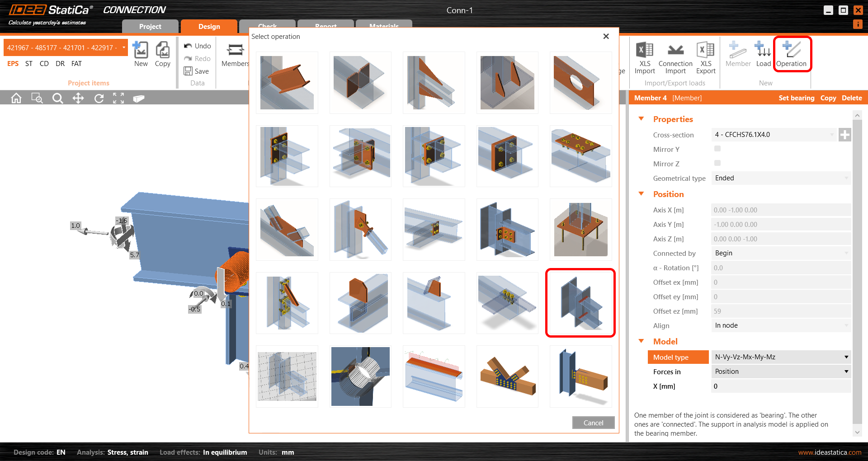Screen dimensions: 868x461
Task: Open the Model type dropdown
Action: tap(781, 357)
